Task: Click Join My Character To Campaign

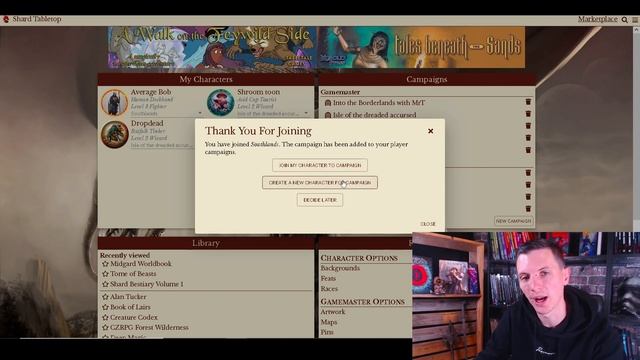Action: [x=320, y=165]
